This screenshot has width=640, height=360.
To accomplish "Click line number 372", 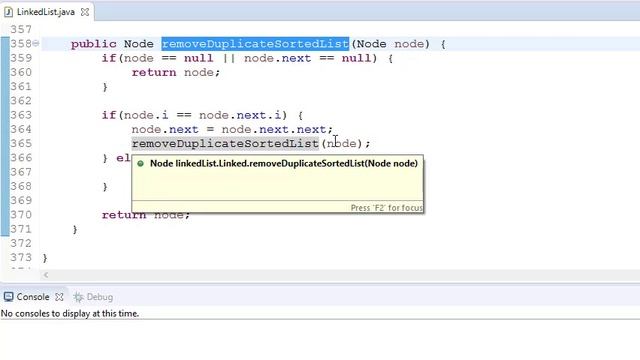I will (21, 243).
